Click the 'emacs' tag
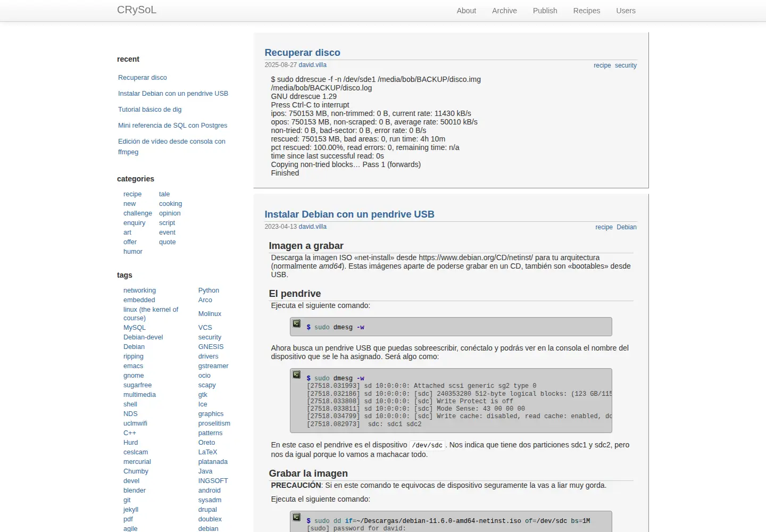766x532 pixels. [133, 366]
